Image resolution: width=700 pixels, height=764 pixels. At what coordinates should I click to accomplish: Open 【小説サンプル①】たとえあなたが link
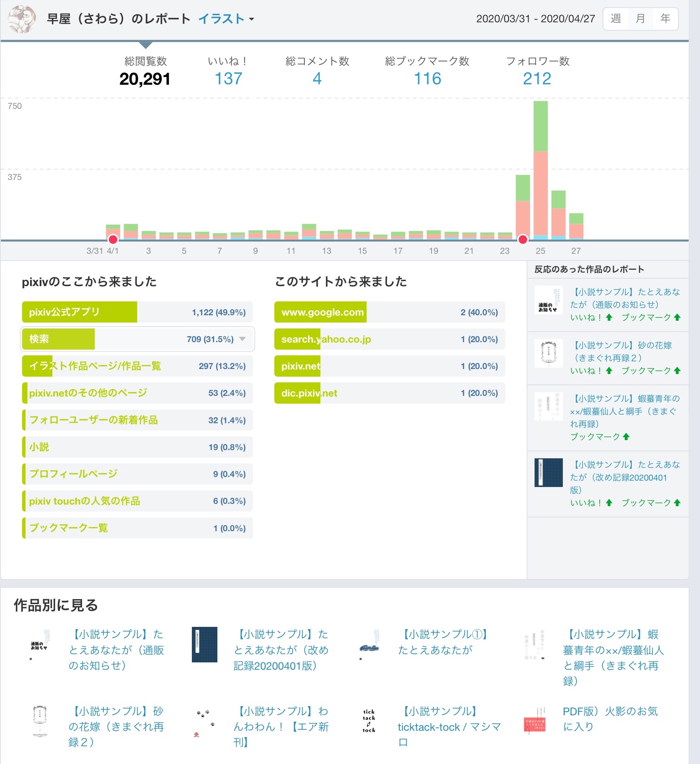[443, 642]
